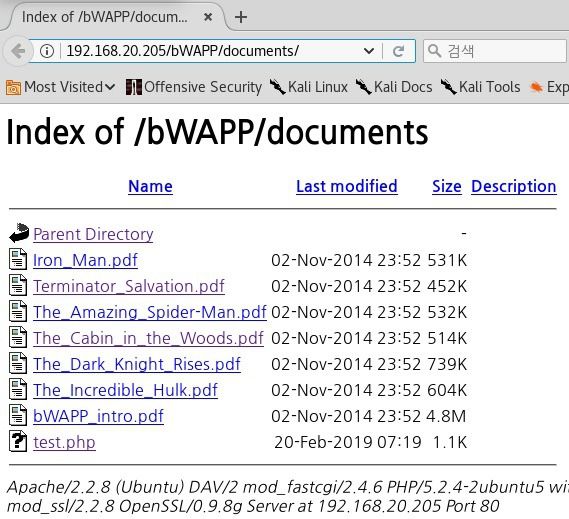This screenshot has width=569, height=519.
Task: Click the Parent Directory back-arrow icon
Action: pos(19,233)
